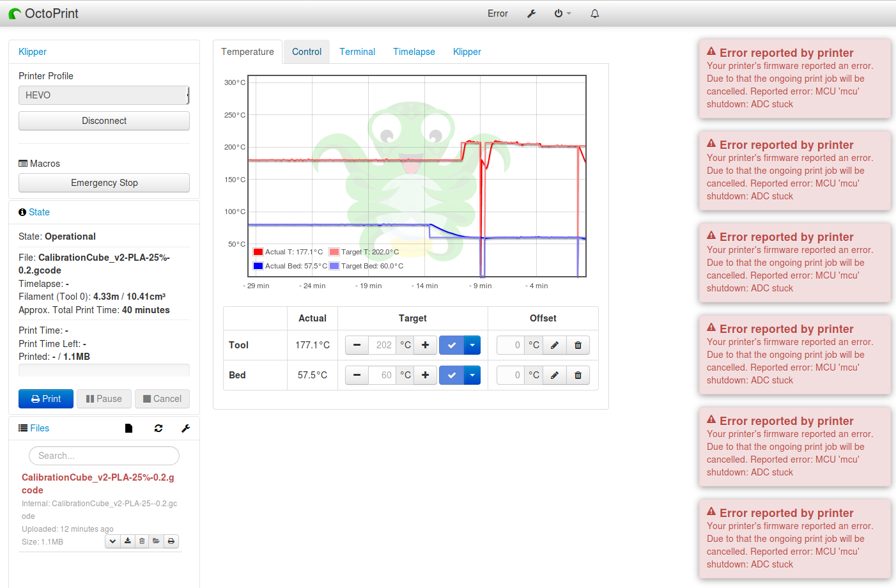Download CalibrationCube gcode via the download icon
The height and width of the screenshot is (588, 896).
(127, 541)
